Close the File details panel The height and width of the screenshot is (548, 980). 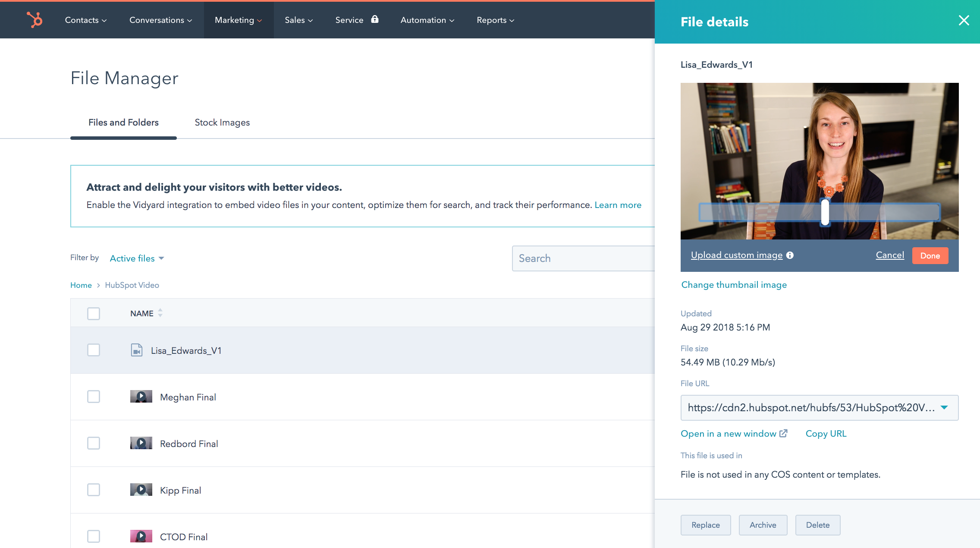[964, 20]
